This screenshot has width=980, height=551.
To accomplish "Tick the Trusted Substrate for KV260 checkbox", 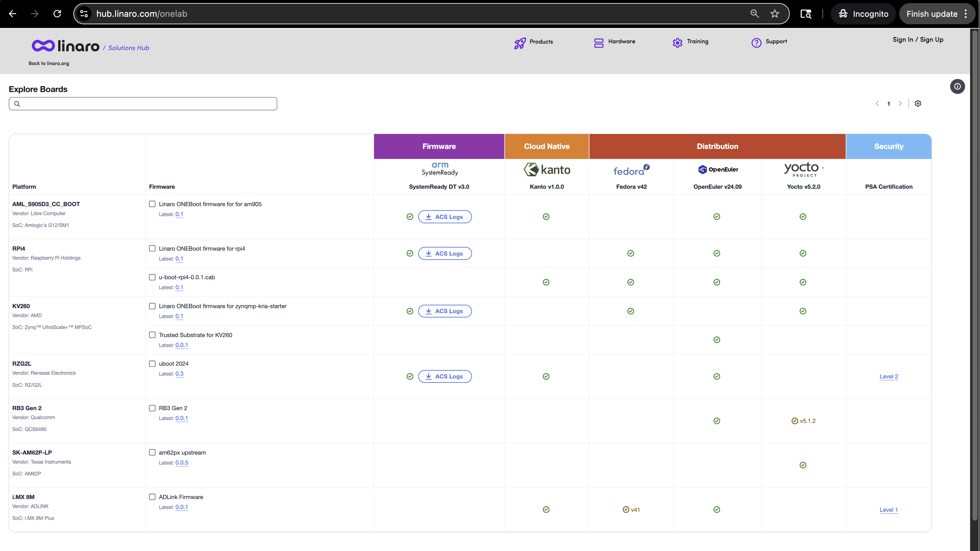I will tap(152, 335).
